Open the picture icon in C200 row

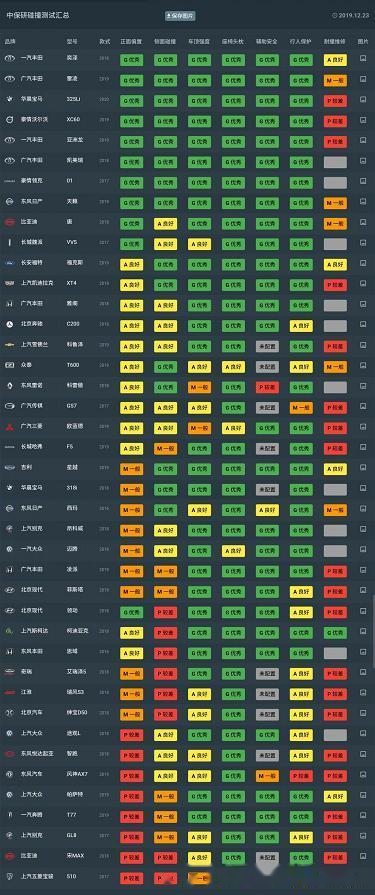click(x=363, y=324)
